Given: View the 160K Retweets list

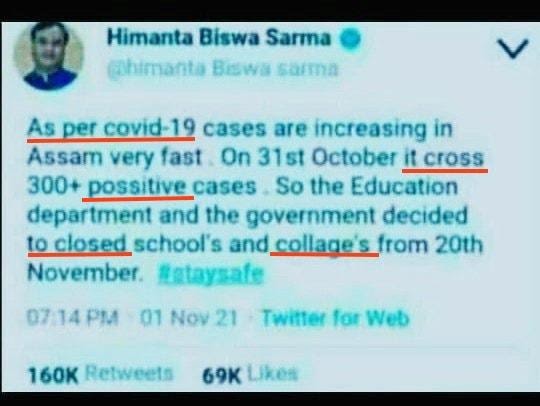Looking at the screenshot, I should [100, 374].
